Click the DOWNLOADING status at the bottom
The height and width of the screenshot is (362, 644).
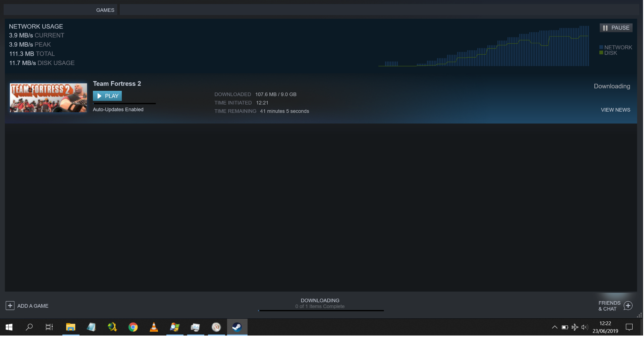pos(320,301)
